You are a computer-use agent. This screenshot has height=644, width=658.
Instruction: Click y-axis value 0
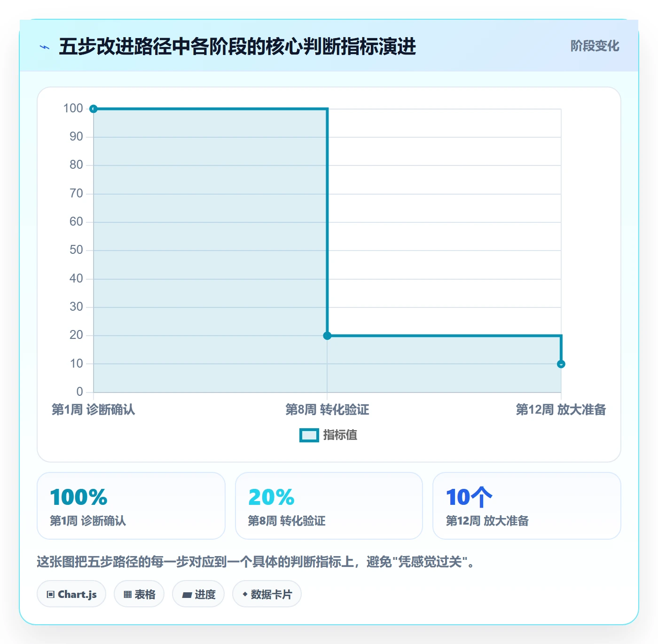coord(79,392)
